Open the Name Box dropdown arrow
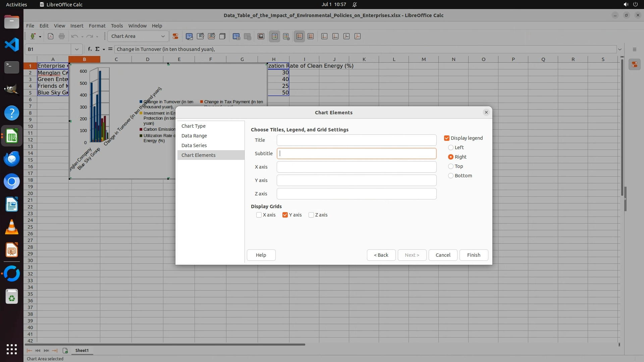 (x=77, y=49)
